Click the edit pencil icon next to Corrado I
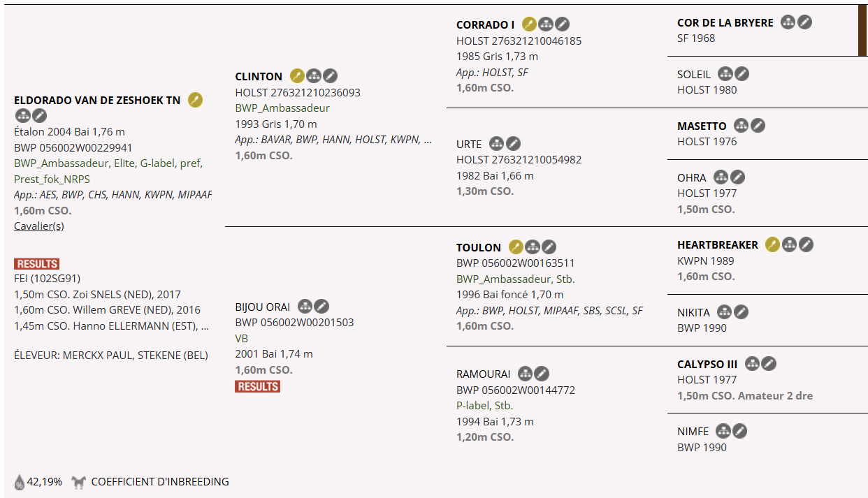The width and height of the screenshot is (868, 498). pos(563,24)
